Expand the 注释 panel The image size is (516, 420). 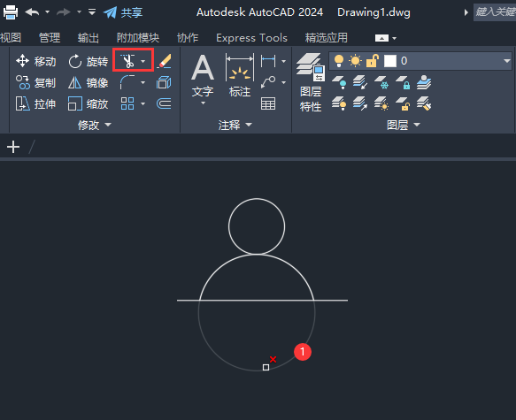coord(235,125)
